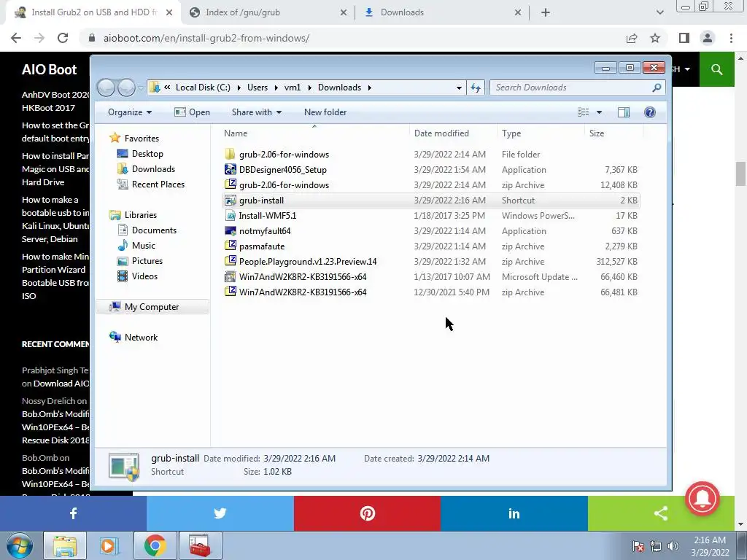
Task: Select the grub-install shortcut icon
Action: pos(230,201)
